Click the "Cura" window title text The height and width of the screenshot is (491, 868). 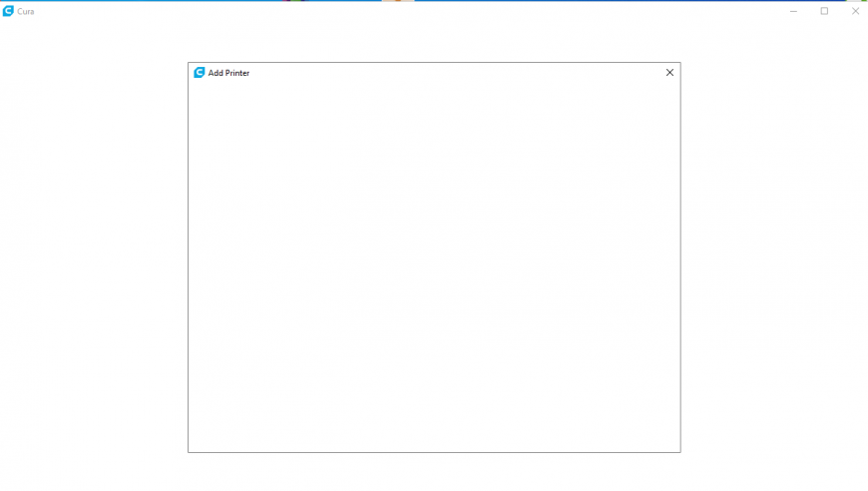[x=26, y=12]
